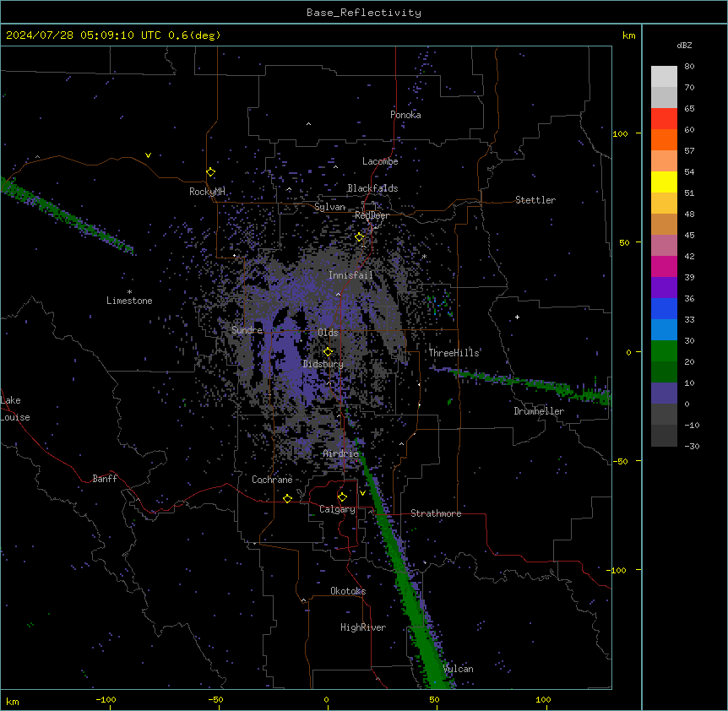The image size is (728, 711).
Task: Click the slate purple 0-10 dBZ legend swatch
Action: pos(664,393)
